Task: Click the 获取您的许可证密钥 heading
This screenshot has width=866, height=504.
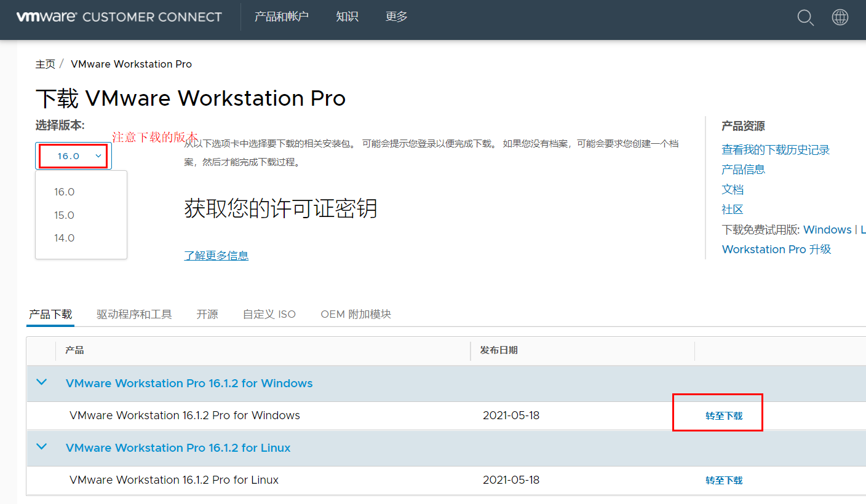Action: tap(280, 209)
